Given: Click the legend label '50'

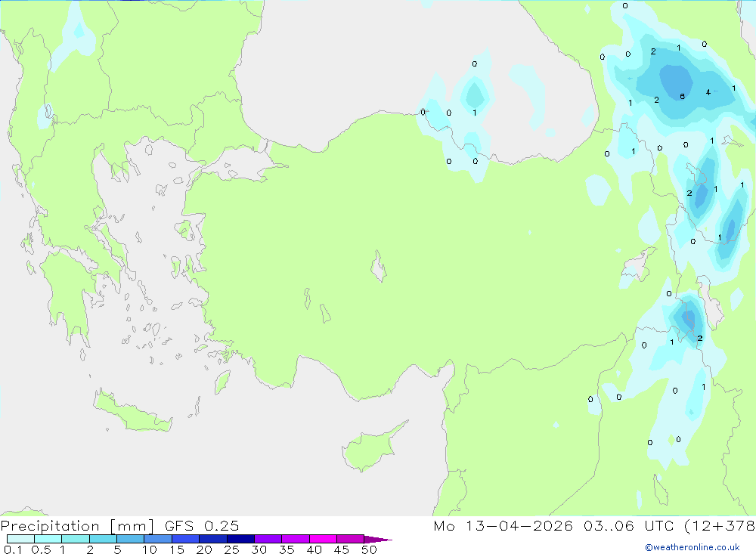Looking at the screenshot, I should [x=370, y=549].
